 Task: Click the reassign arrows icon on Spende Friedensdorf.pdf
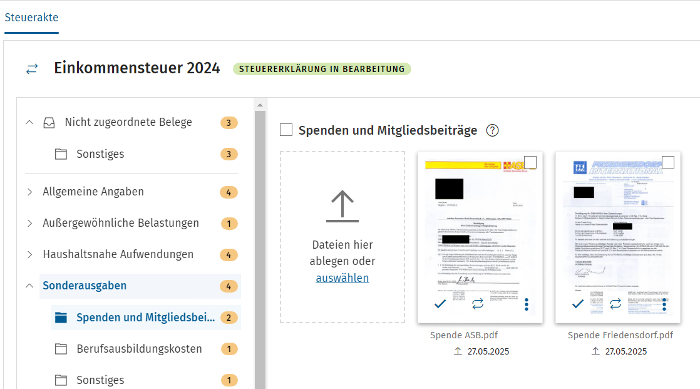pyautogui.click(x=615, y=304)
